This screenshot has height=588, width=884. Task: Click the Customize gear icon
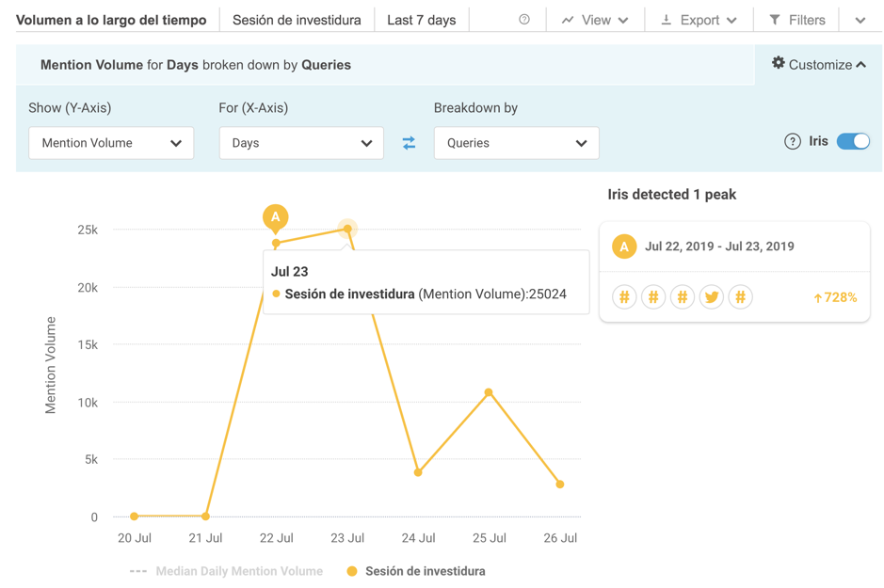click(x=779, y=64)
